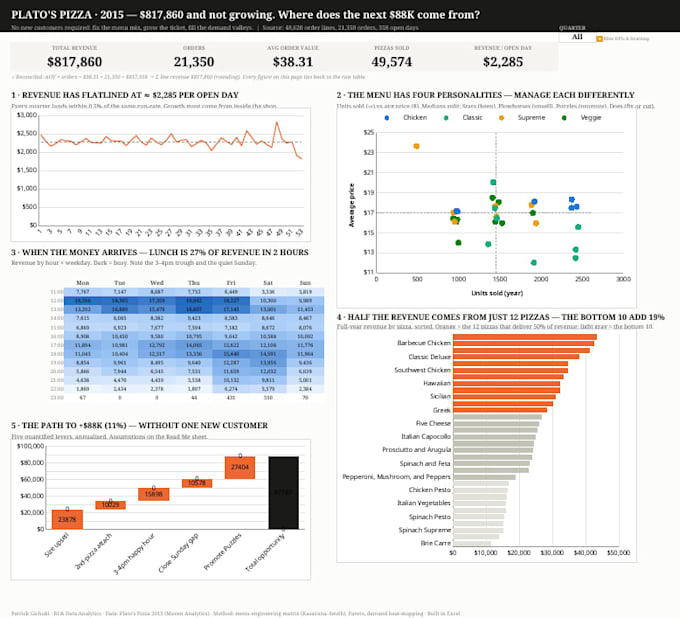Viewport: 680px width, 618px height.
Task: Click the orange icon beside the Quarter filter
Action: pos(599,39)
